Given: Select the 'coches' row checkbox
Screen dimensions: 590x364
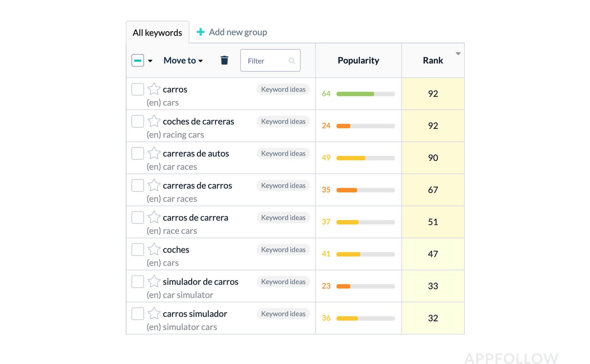Looking at the screenshot, I should click(x=138, y=249).
